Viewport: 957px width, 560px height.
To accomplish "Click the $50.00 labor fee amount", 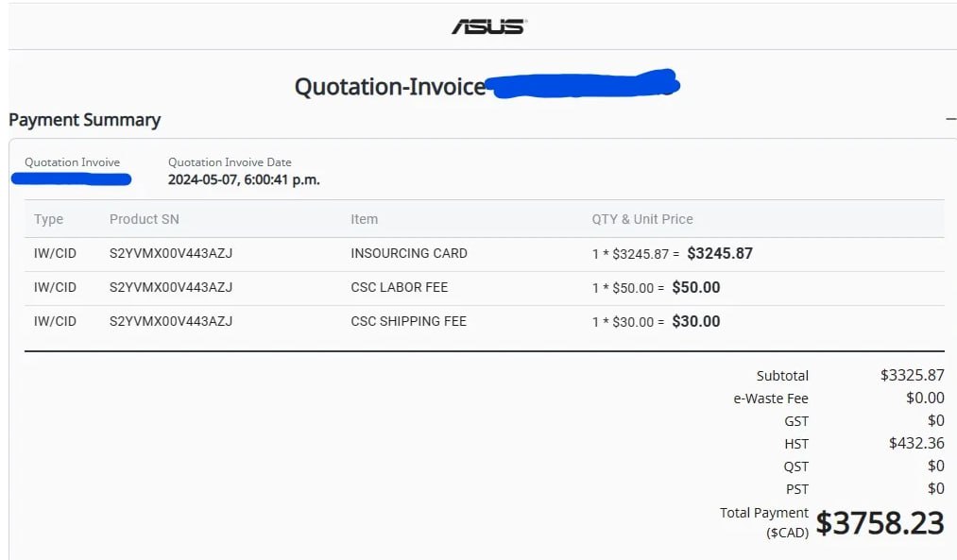I will [x=696, y=287].
